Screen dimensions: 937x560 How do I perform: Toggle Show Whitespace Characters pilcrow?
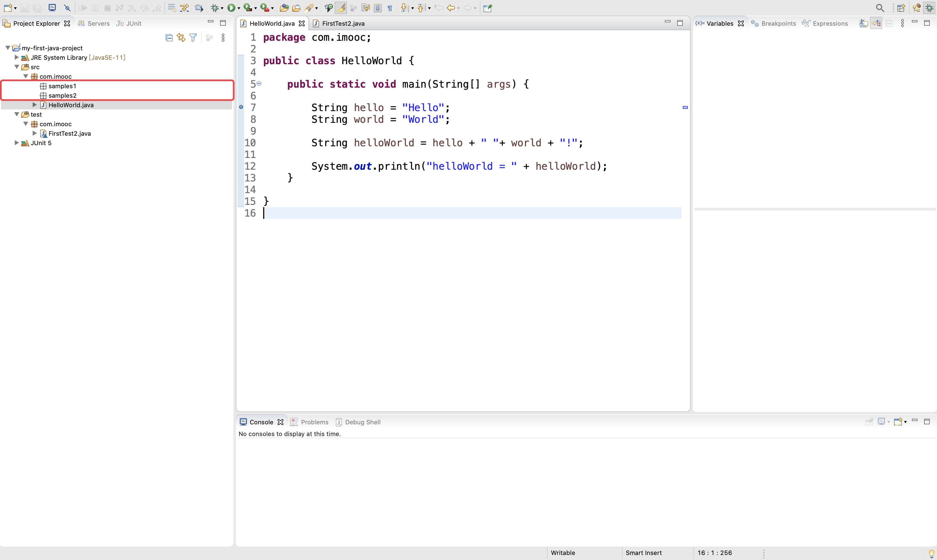click(x=390, y=8)
